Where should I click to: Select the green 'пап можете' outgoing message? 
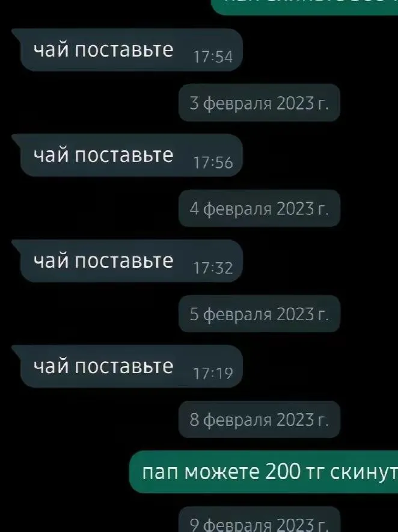point(264,472)
